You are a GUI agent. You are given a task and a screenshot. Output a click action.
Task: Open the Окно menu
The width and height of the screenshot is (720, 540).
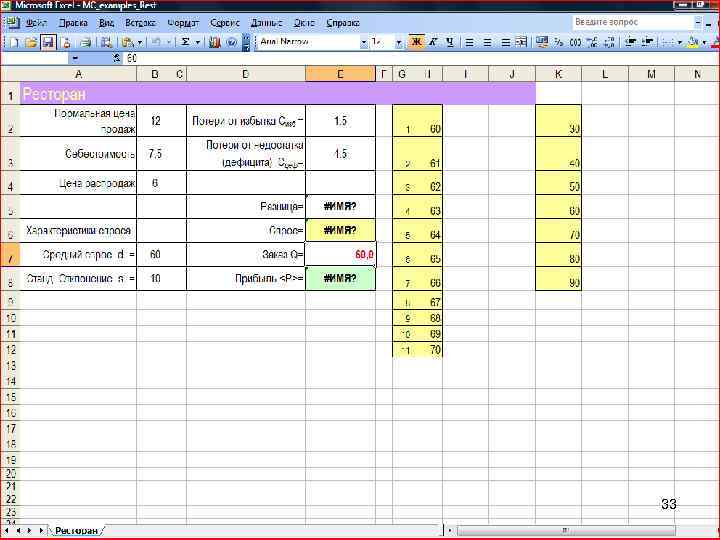(x=304, y=22)
